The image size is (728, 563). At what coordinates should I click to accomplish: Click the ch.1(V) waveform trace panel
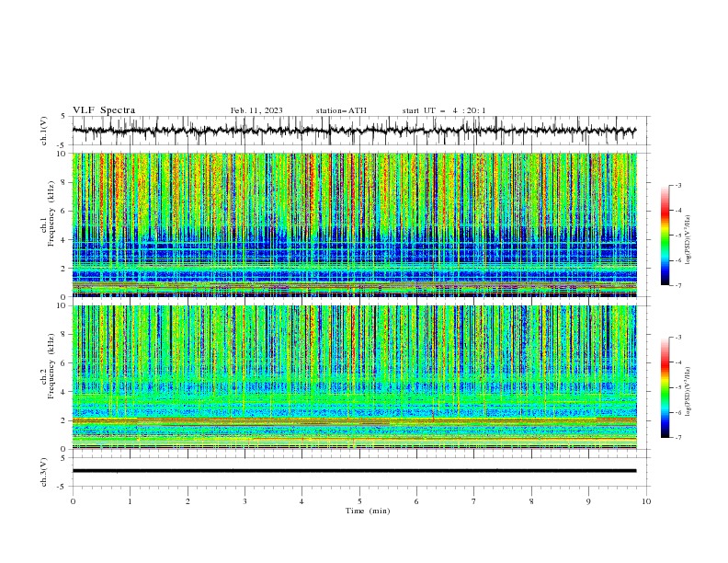coord(361,131)
